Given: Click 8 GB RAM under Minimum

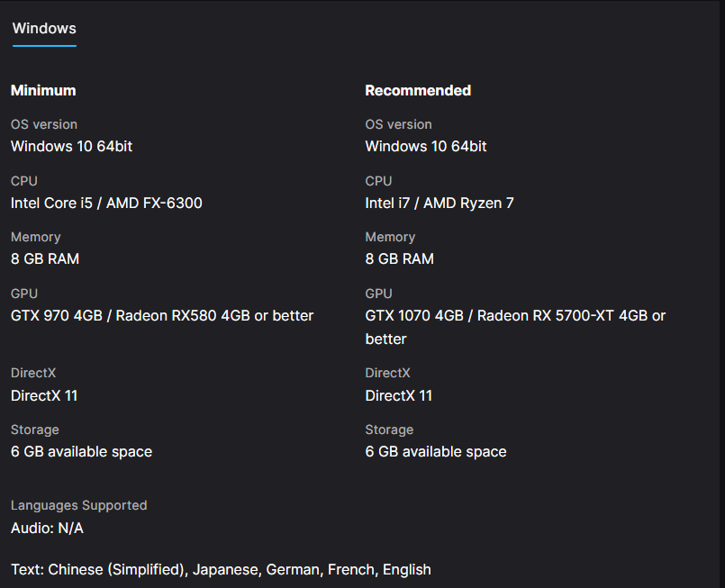Looking at the screenshot, I should [45, 258].
